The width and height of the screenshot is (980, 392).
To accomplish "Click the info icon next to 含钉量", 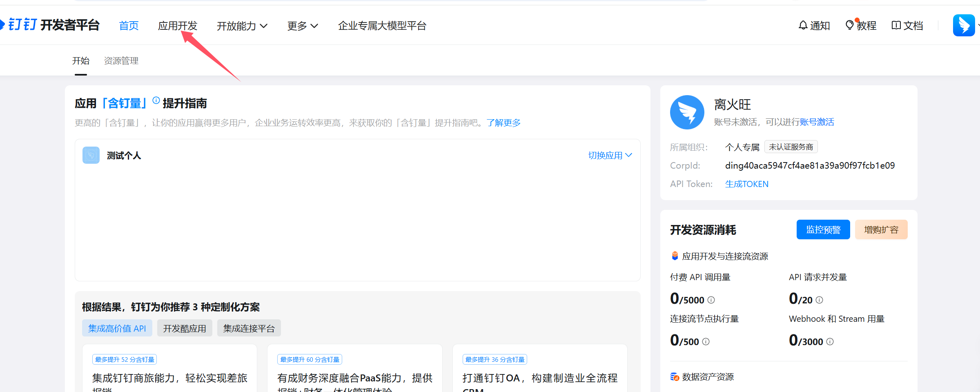I will click(x=156, y=100).
